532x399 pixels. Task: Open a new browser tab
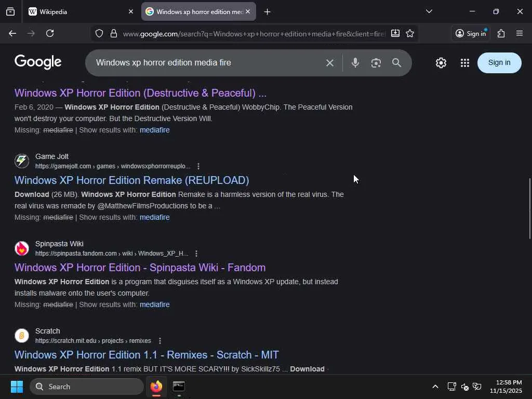pos(268,12)
